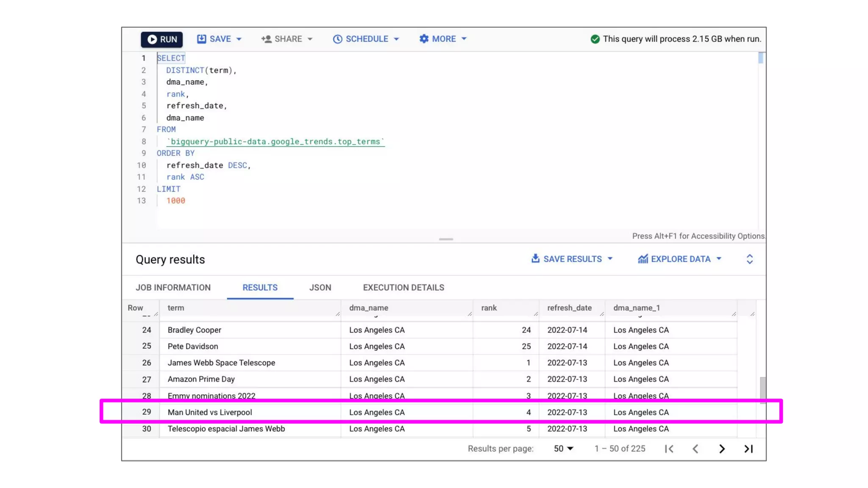868x488 pixels.
Task: Expand the SCHEDULE dropdown arrow
Action: [396, 39]
